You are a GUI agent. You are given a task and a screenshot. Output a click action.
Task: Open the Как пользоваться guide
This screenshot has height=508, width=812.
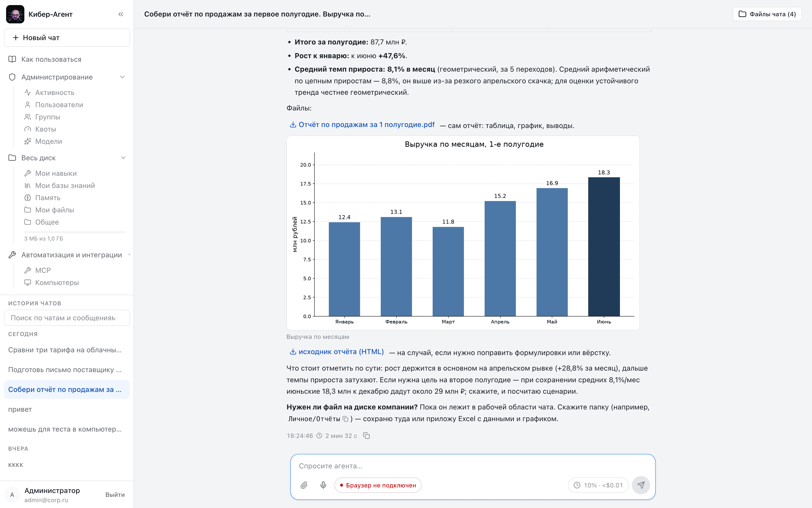(67, 59)
